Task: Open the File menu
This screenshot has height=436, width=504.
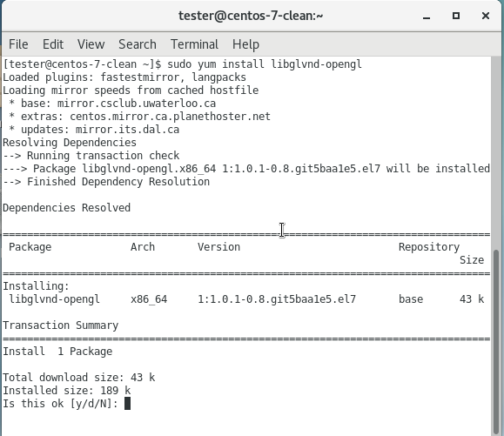Action: pos(18,44)
